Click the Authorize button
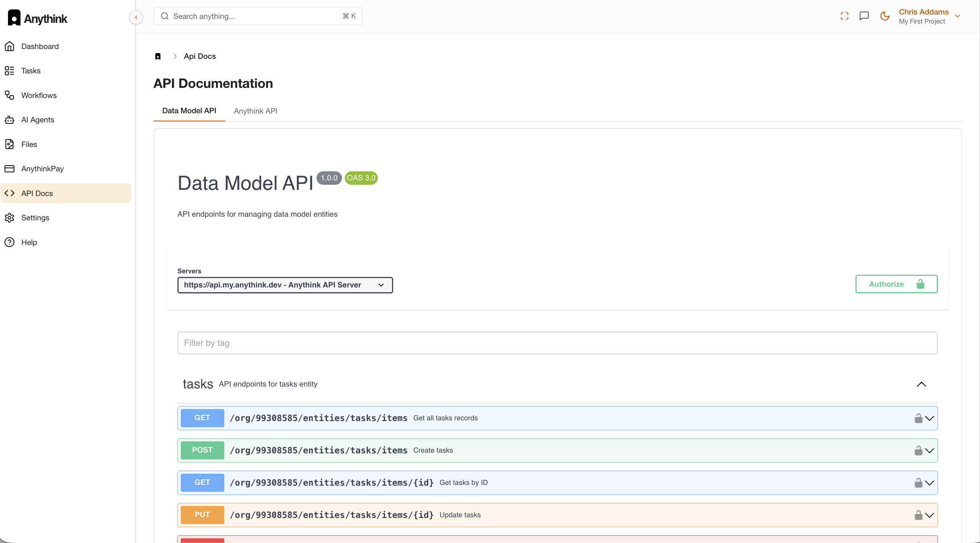 tap(896, 284)
